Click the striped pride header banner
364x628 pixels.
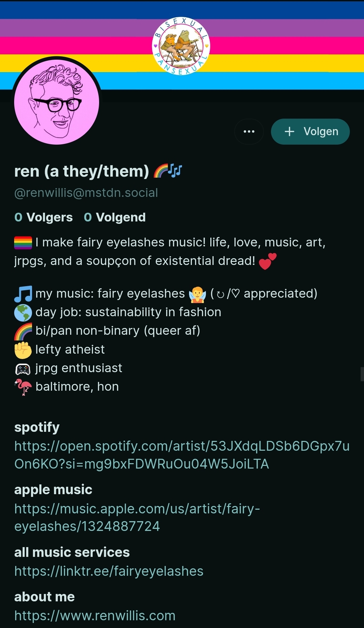(286, 44)
